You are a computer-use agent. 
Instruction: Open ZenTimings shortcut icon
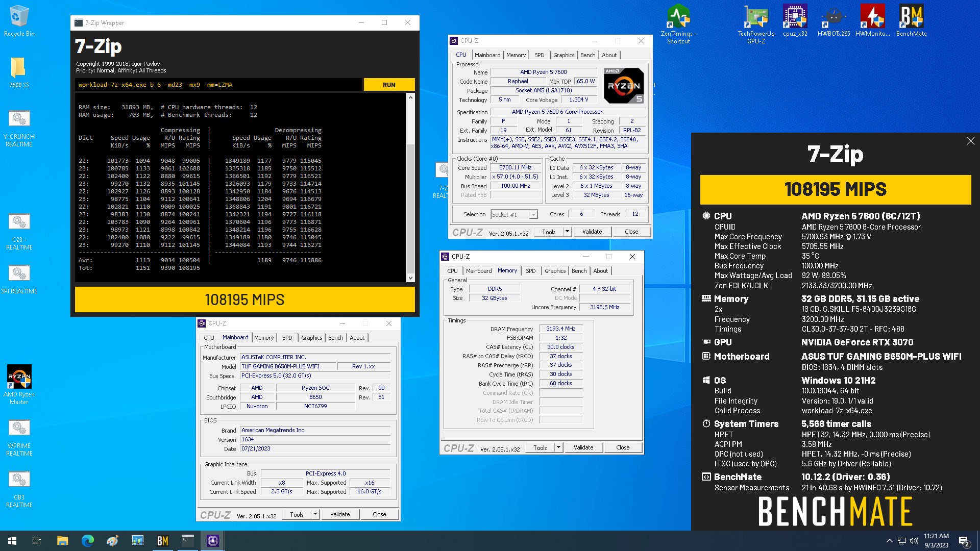(x=678, y=24)
